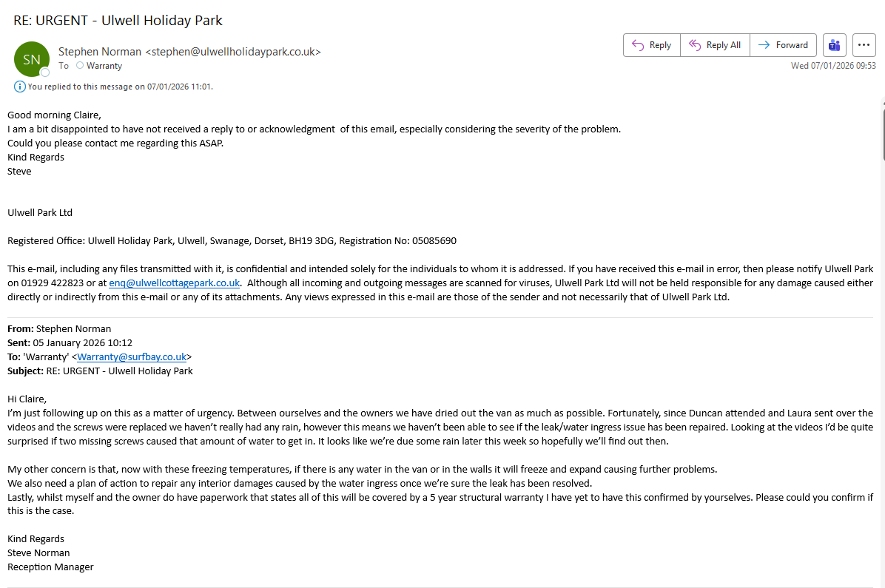Open the more actions ellipsis menu
This screenshot has width=885, height=588.
864,45
